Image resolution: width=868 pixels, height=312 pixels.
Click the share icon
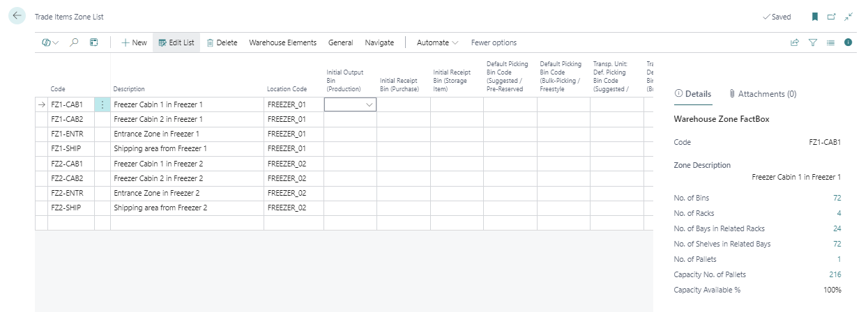[794, 42]
